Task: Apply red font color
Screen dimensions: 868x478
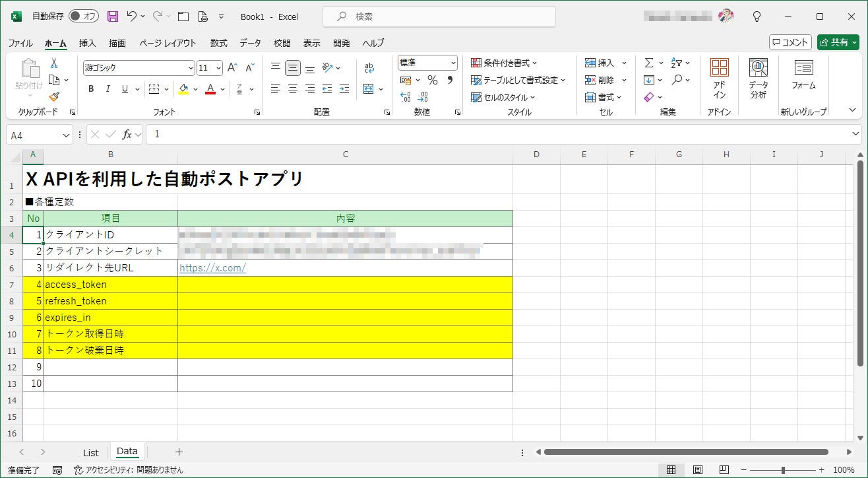Action: pos(210,89)
